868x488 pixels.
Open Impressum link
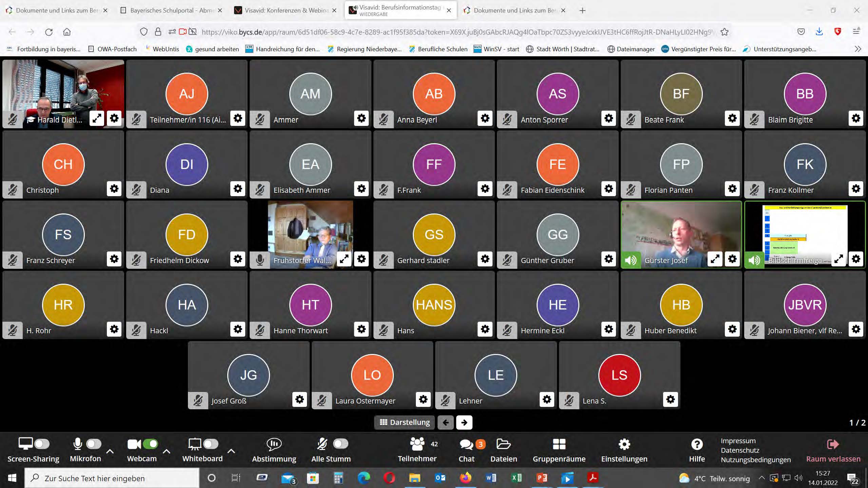pyautogui.click(x=738, y=440)
